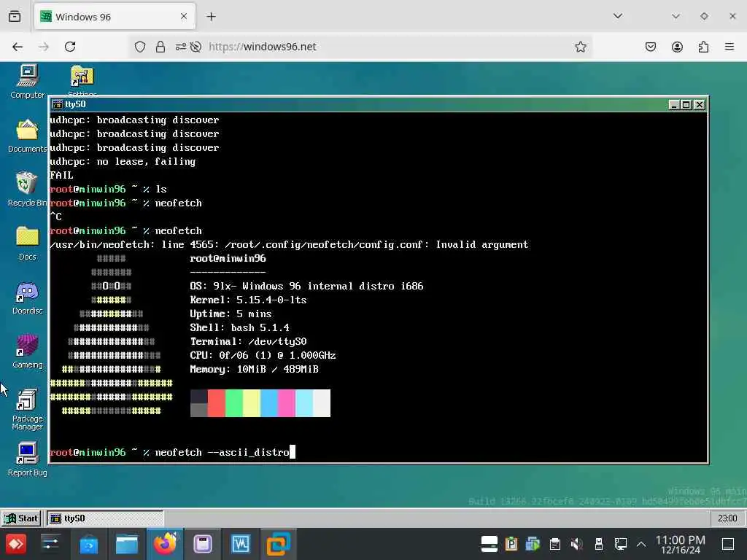Screen dimensions: 747x560
Task: Open the Computer desktop icon
Action: [x=27, y=82]
